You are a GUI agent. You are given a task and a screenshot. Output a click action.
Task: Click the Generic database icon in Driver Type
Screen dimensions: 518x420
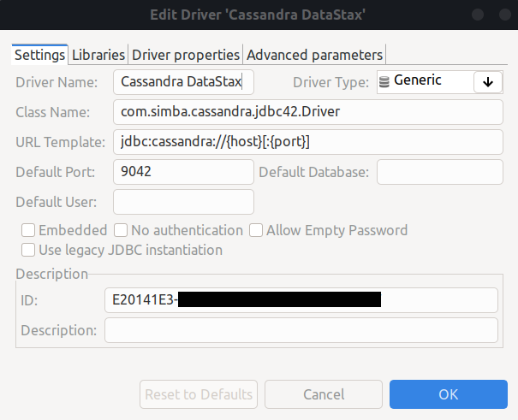click(x=384, y=82)
